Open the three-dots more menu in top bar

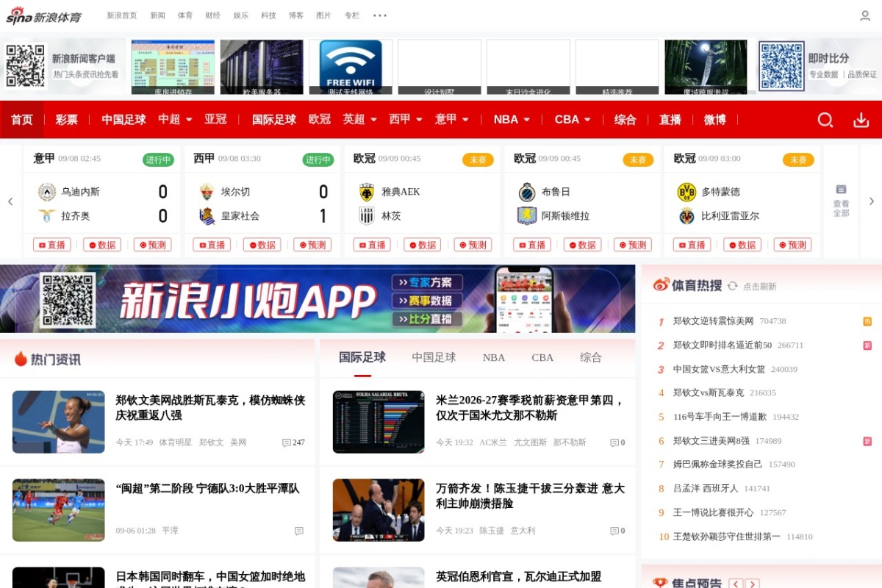click(x=379, y=15)
